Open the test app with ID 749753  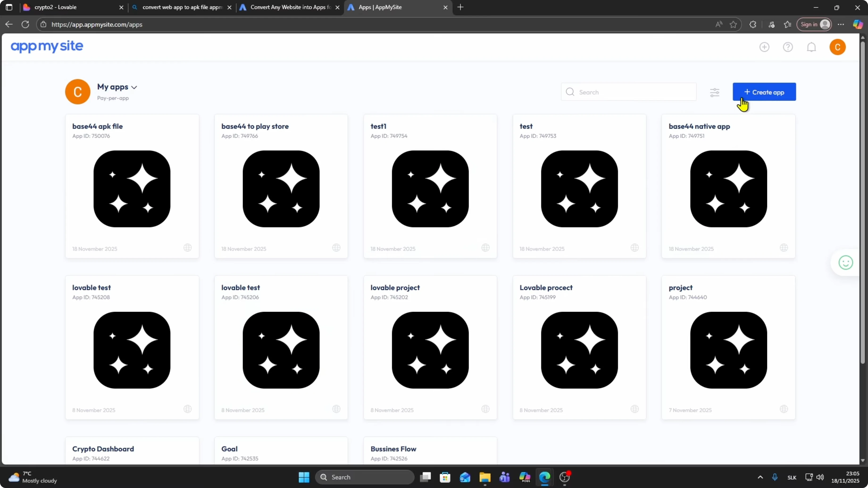(x=580, y=186)
